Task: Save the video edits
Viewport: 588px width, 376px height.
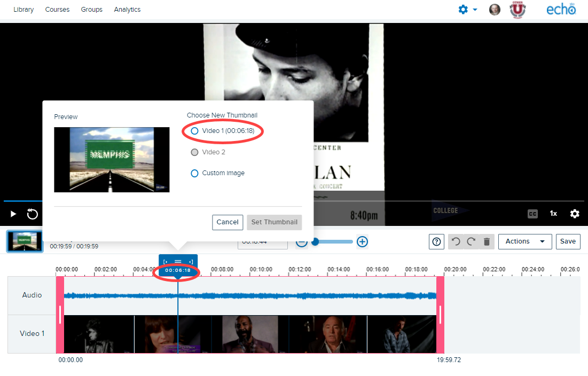Action: click(x=568, y=242)
